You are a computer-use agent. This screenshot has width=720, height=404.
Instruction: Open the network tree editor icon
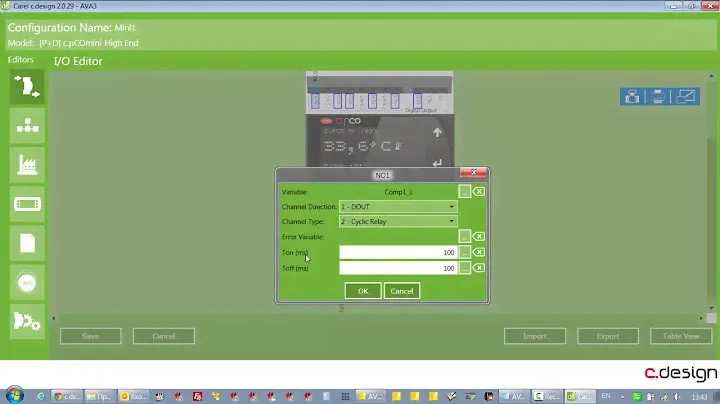click(x=27, y=126)
